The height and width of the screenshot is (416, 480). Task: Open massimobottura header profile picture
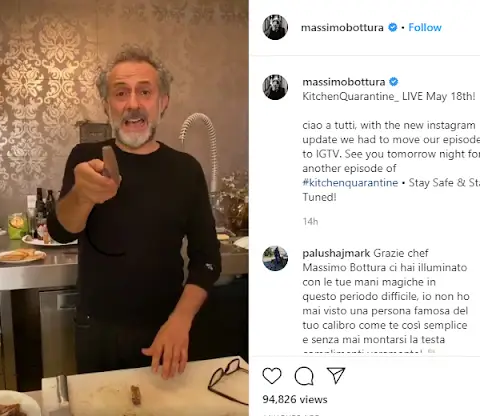pyautogui.click(x=275, y=27)
